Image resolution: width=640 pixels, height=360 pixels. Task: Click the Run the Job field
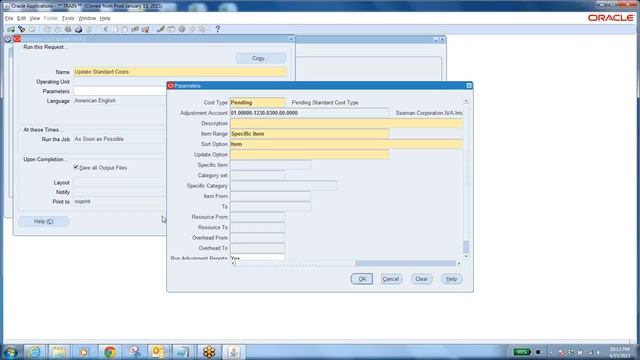coord(120,139)
